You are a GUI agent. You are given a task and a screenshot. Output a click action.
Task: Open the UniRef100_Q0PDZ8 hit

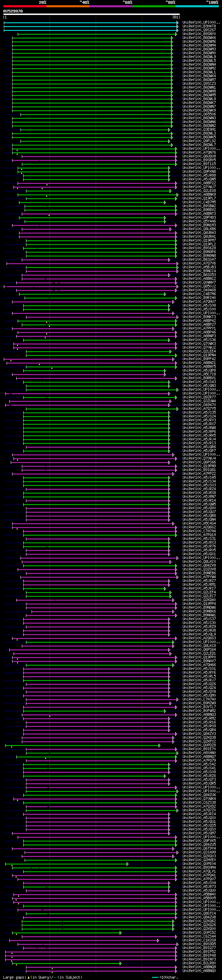tap(199, 745)
